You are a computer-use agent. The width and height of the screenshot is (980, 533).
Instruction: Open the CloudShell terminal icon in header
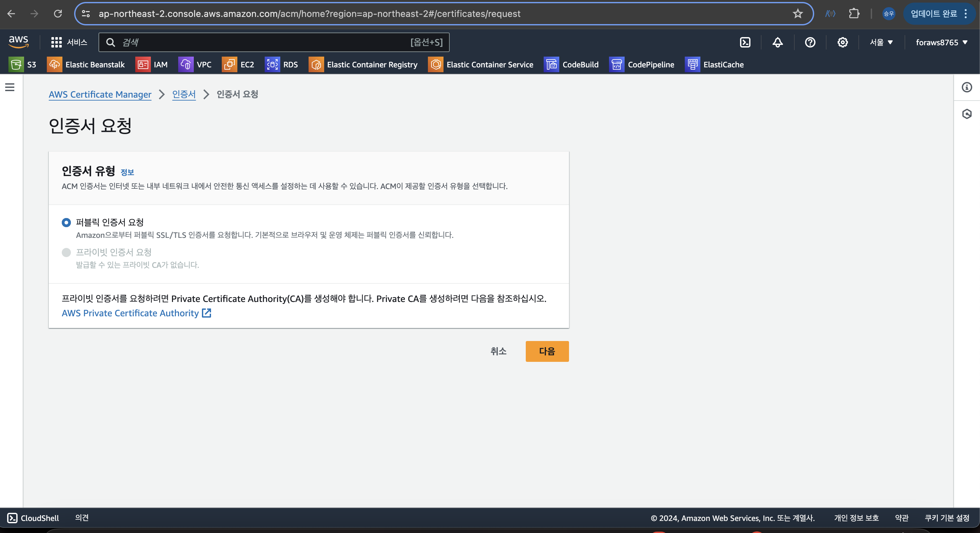coord(745,42)
